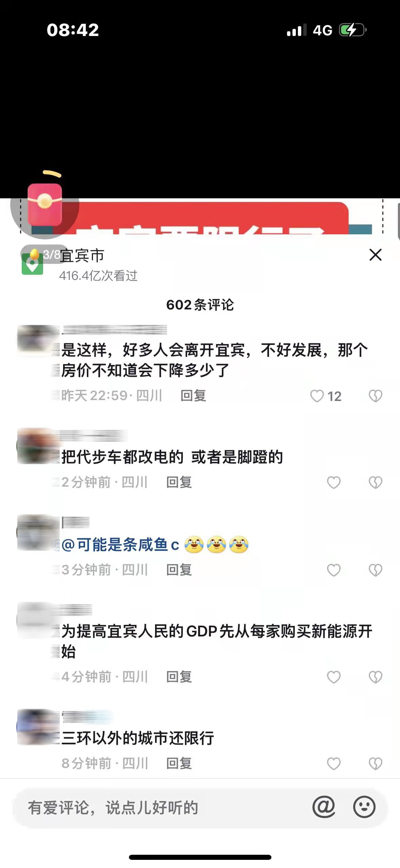Close the comments panel with X
This screenshot has width=400, height=868.
tap(375, 255)
